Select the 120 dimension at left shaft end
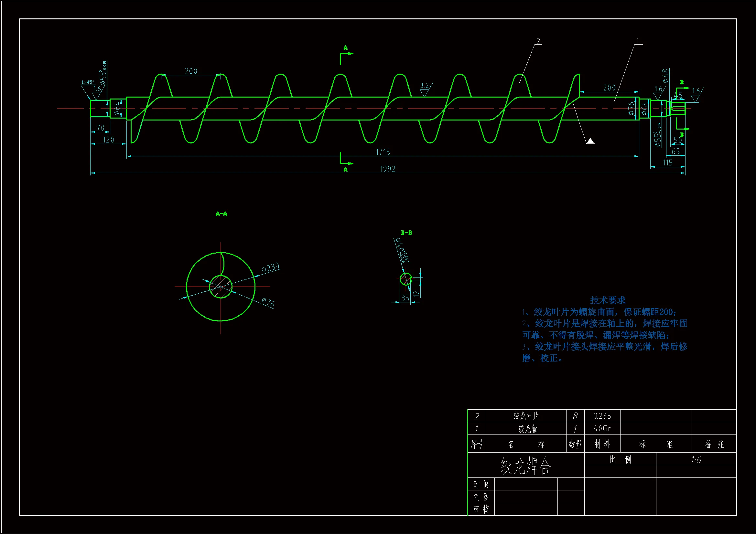This screenshot has width=756, height=534. [108, 140]
